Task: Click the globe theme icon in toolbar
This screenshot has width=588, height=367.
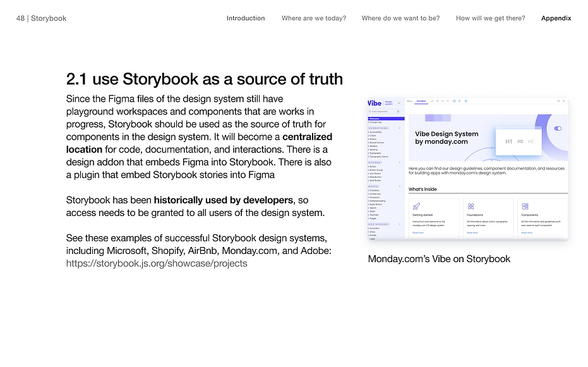Action: point(459,101)
